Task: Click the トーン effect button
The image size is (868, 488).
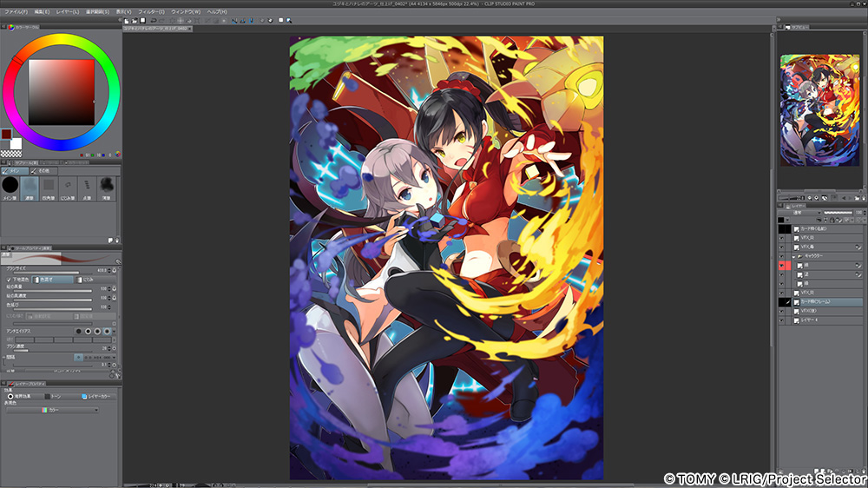Action: (54, 397)
